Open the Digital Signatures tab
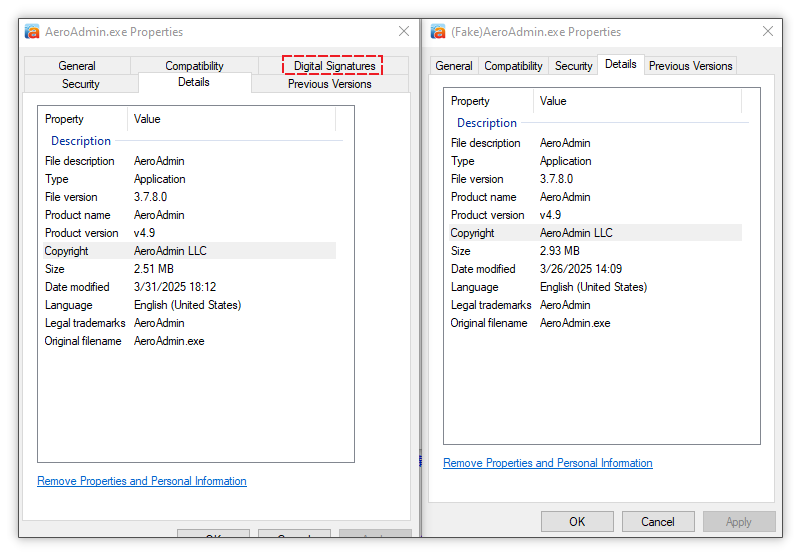Screen dimensions: 801x556 pyautogui.click(x=334, y=66)
